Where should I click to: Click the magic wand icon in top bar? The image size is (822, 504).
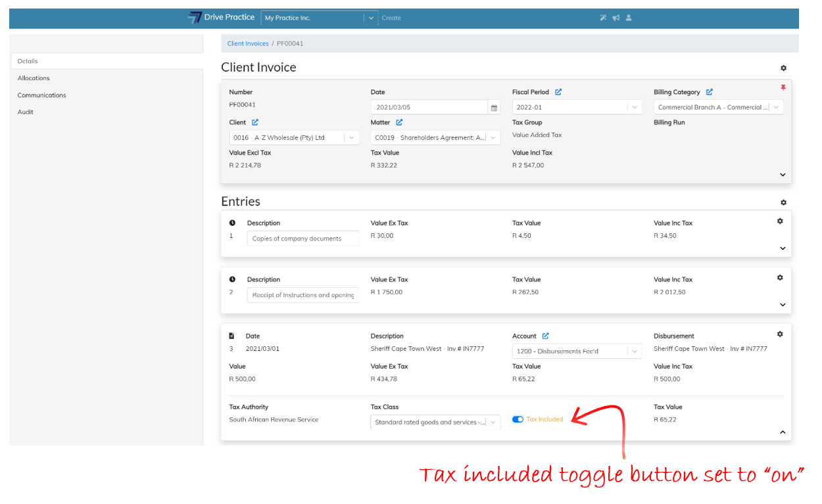click(603, 18)
